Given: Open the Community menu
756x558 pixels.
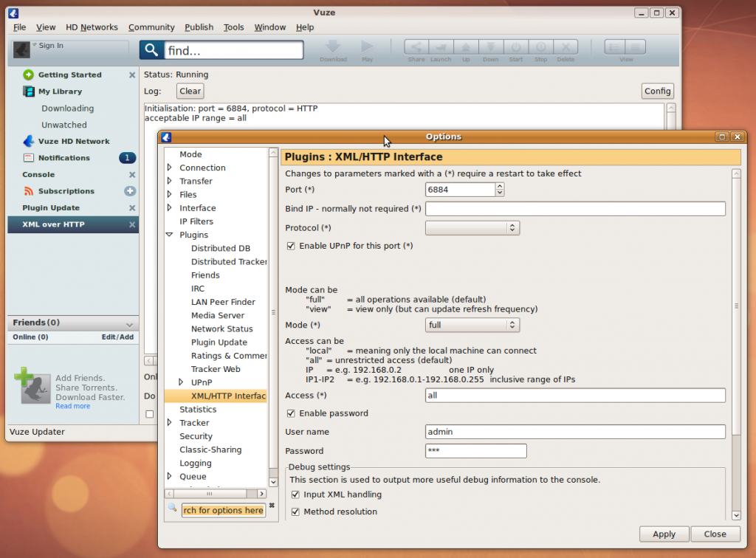Looking at the screenshot, I should (151, 27).
